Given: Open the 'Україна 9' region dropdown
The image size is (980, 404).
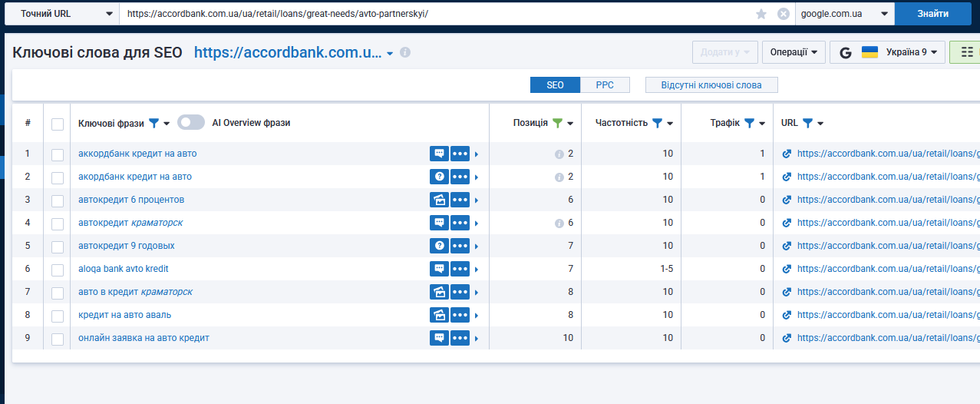Looking at the screenshot, I should 887,52.
